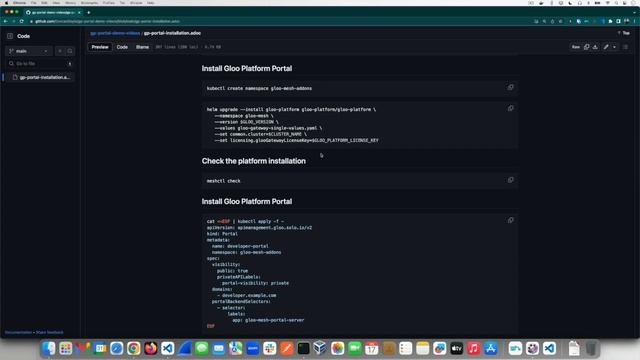640x360 pixels.
Task: Search this repository with the magnifier
Action: (70, 51)
